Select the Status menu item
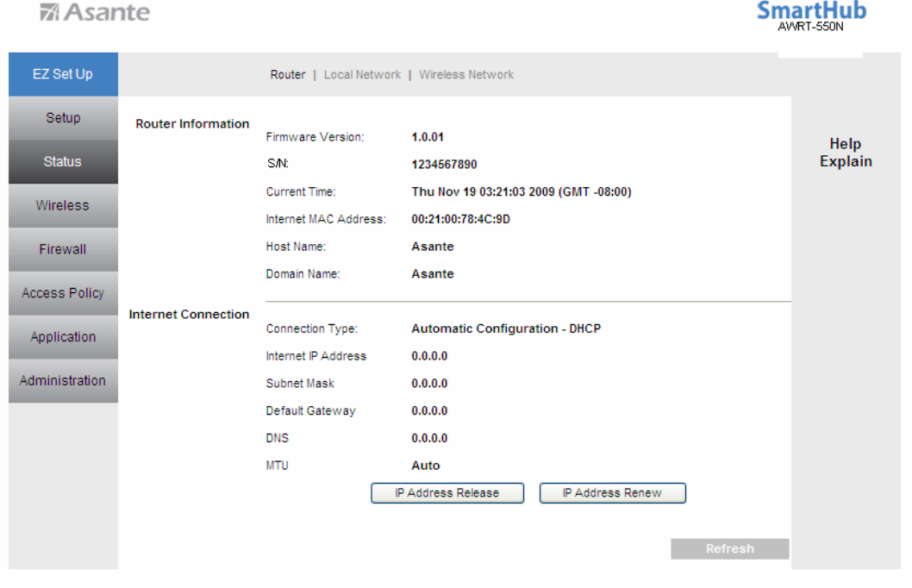Image resolution: width=912 pixels, height=588 pixels. pos(63,162)
